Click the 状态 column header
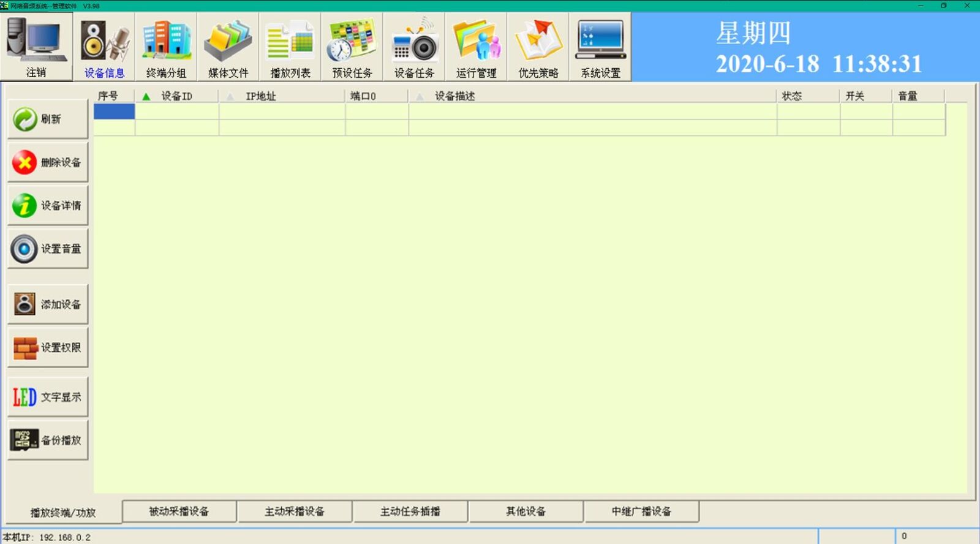 click(x=809, y=96)
